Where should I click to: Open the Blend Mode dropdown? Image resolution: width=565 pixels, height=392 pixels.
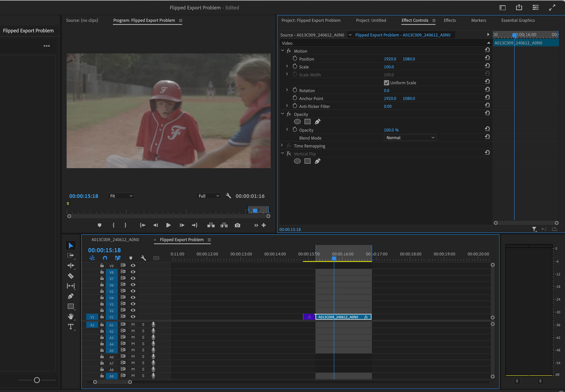click(x=410, y=138)
